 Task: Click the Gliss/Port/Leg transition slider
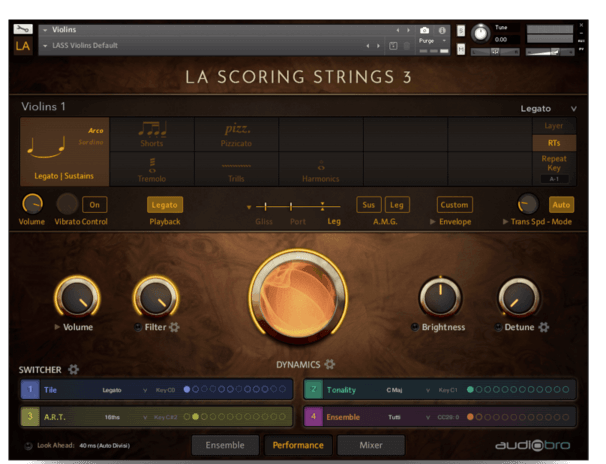click(x=298, y=207)
